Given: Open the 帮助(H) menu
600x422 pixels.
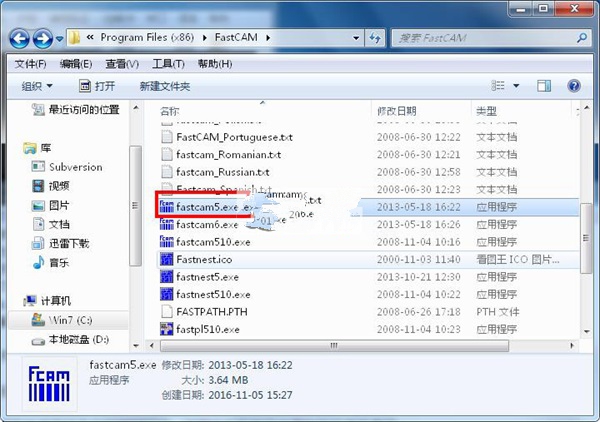Looking at the screenshot, I should point(215,64).
